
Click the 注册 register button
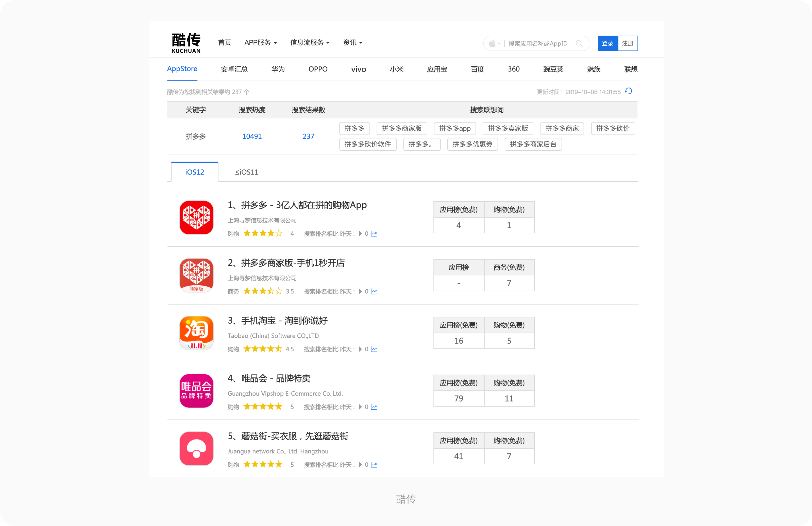(x=628, y=43)
